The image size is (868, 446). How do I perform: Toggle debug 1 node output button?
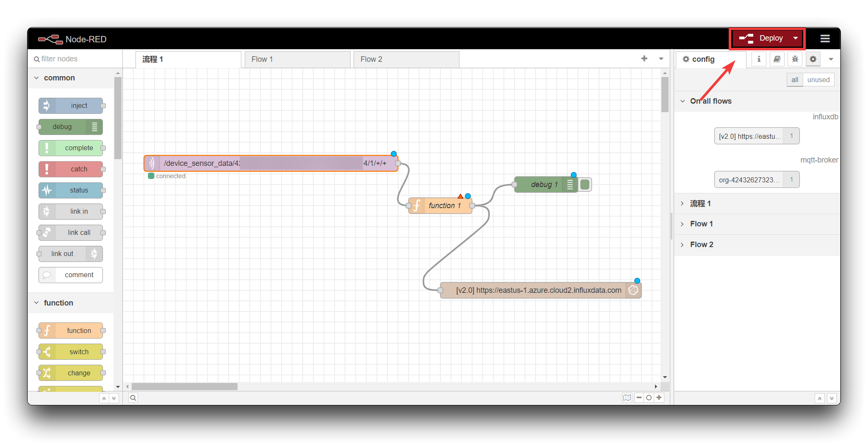click(585, 184)
